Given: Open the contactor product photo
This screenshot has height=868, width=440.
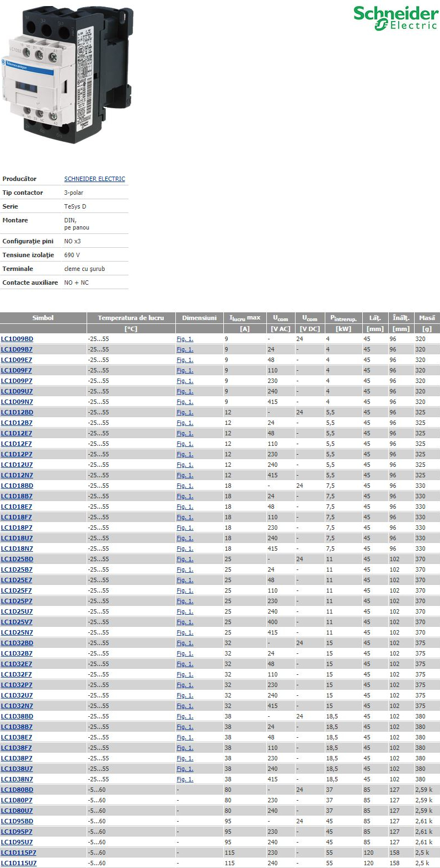Looking at the screenshot, I should pos(67,75).
